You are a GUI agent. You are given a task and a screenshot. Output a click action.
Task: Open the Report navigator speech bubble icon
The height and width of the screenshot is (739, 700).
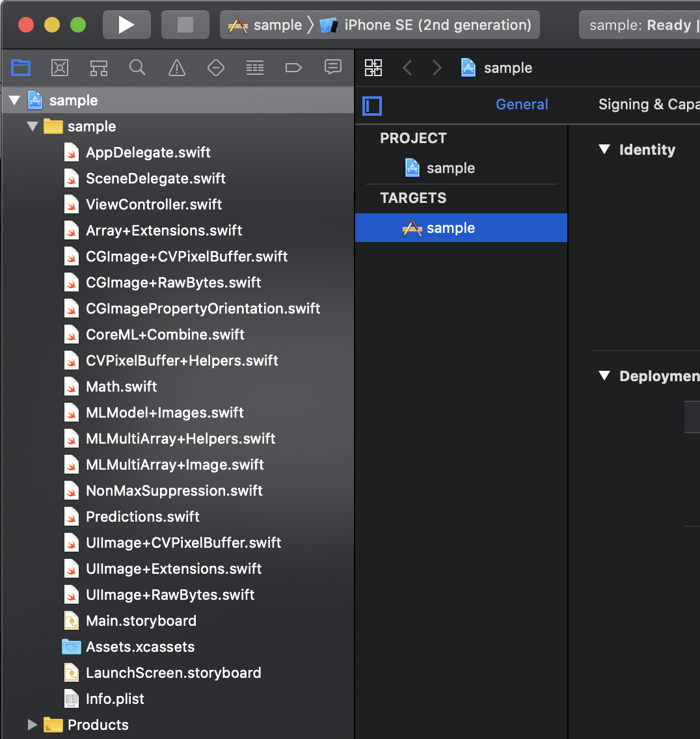[333, 68]
